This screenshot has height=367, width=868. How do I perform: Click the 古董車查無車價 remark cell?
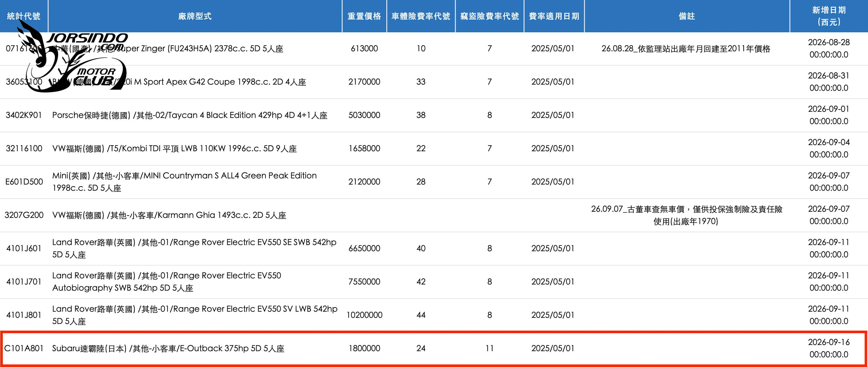click(x=687, y=215)
